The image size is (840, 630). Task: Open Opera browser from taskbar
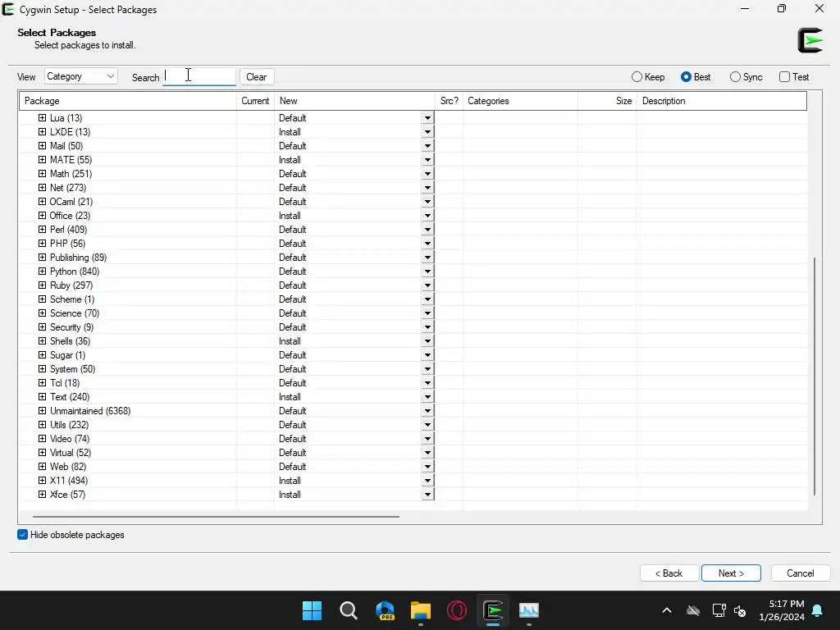456,610
